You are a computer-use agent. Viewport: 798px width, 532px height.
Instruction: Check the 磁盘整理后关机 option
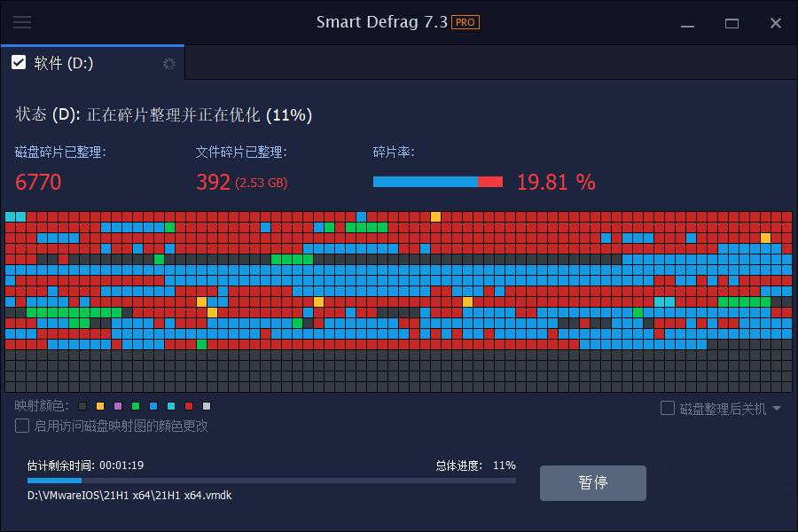(667, 408)
